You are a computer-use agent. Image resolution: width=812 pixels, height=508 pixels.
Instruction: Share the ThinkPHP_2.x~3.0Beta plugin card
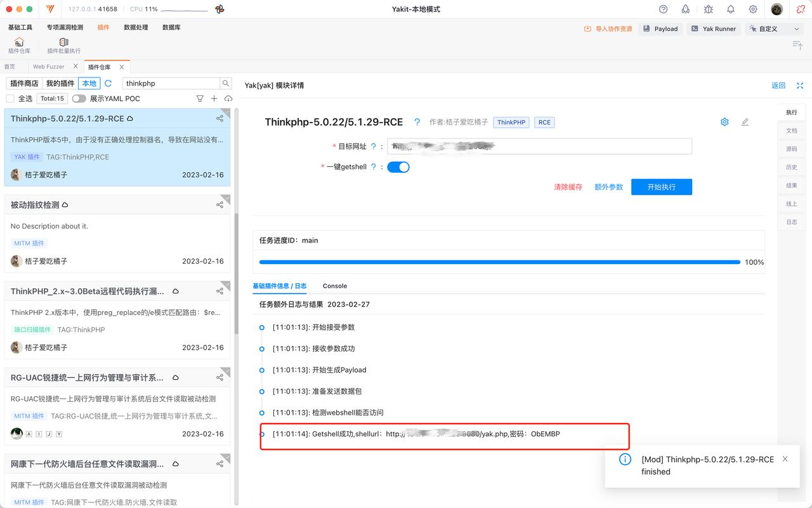coord(219,291)
